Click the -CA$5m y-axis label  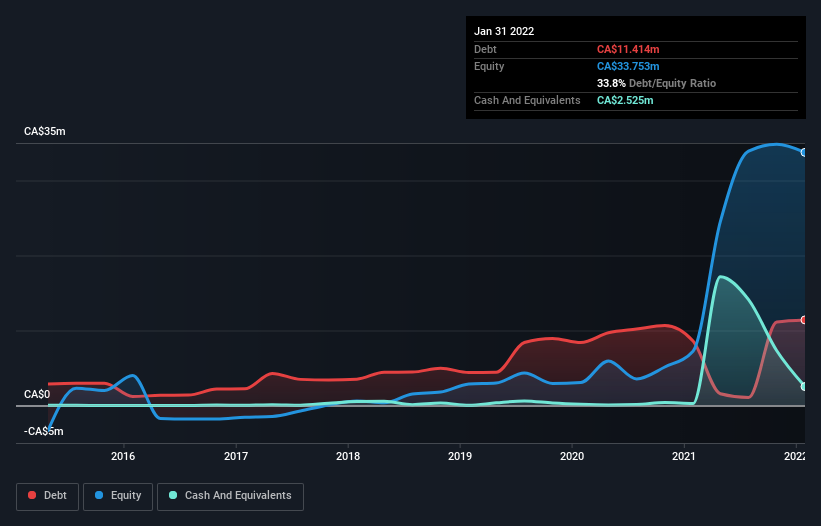43,431
